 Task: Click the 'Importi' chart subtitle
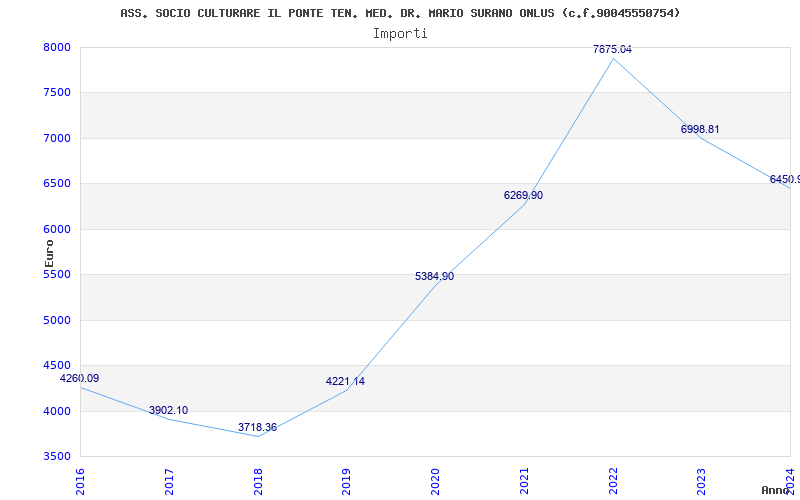[x=400, y=34]
